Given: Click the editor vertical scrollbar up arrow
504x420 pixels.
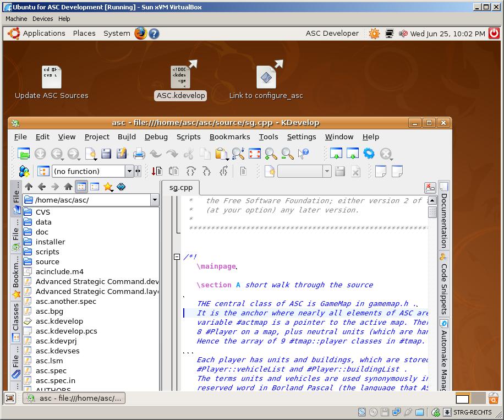Looking at the screenshot, I should coord(432,200).
